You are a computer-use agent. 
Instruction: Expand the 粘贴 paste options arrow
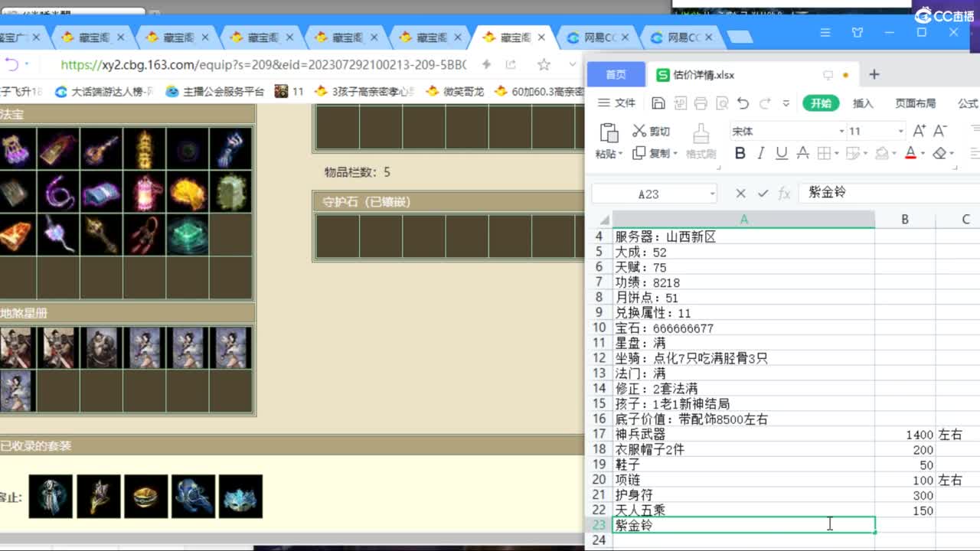pos(619,154)
